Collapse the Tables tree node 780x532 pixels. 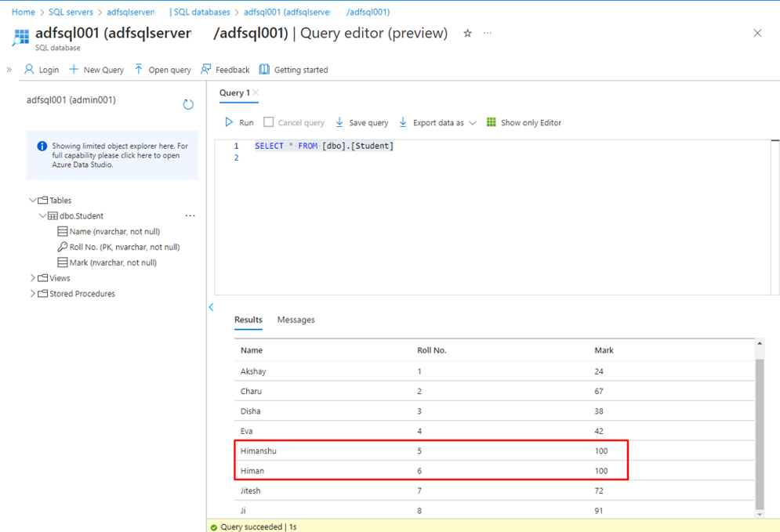click(x=33, y=201)
